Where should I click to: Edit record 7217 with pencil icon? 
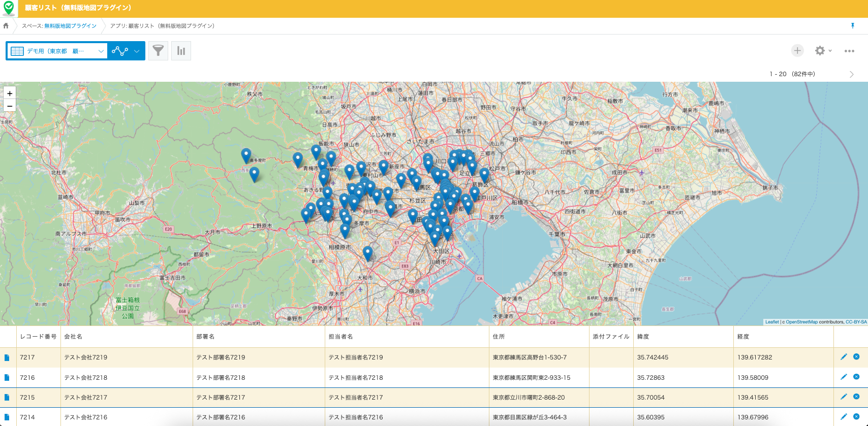(x=844, y=357)
